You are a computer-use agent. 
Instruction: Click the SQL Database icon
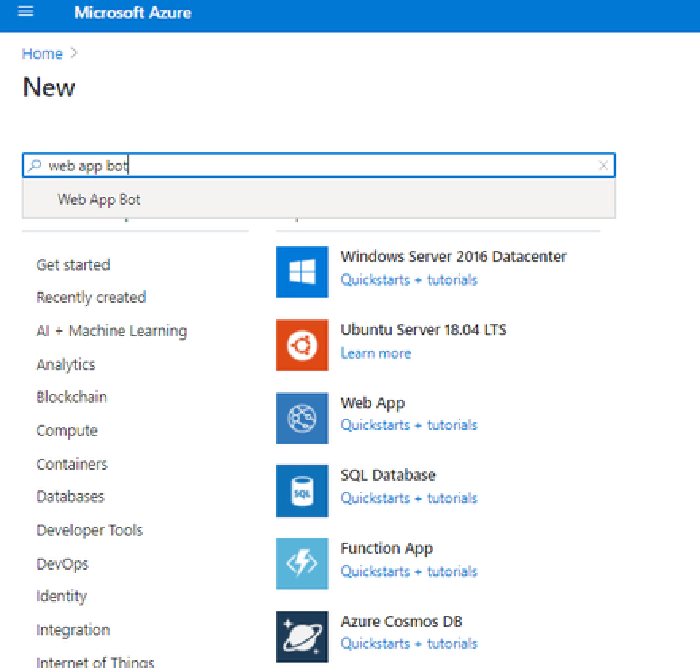[302, 491]
